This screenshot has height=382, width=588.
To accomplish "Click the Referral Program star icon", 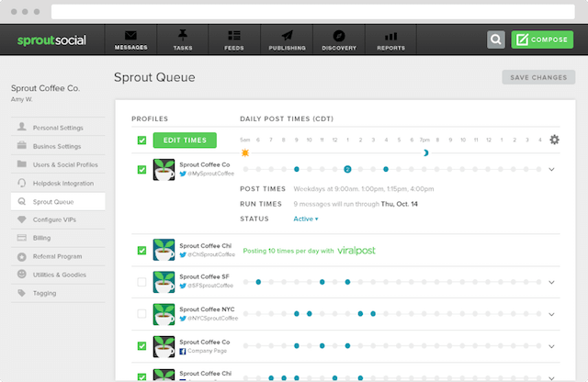I will click(22, 257).
